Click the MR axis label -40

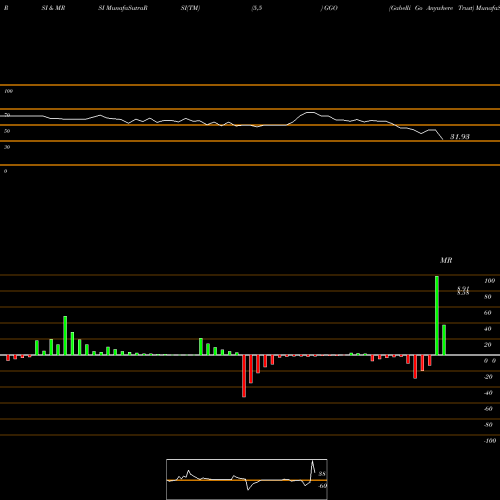pyautogui.click(x=488, y=393)
